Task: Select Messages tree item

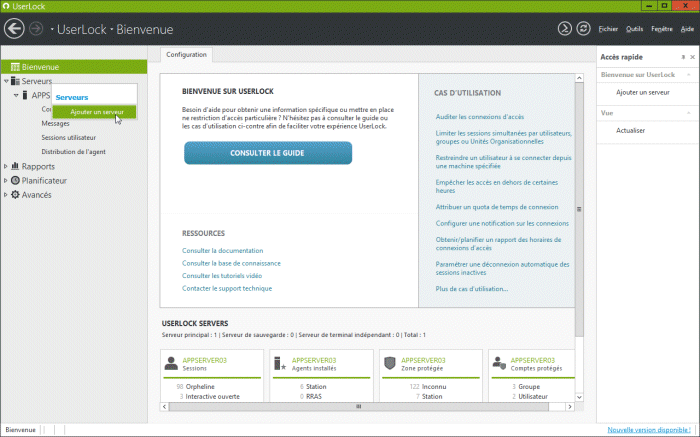Action: [x=55, y=123]
